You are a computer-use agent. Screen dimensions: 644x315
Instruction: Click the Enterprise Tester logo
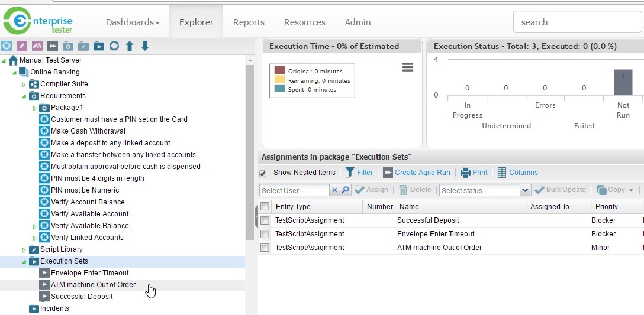(x=38, y=22)
